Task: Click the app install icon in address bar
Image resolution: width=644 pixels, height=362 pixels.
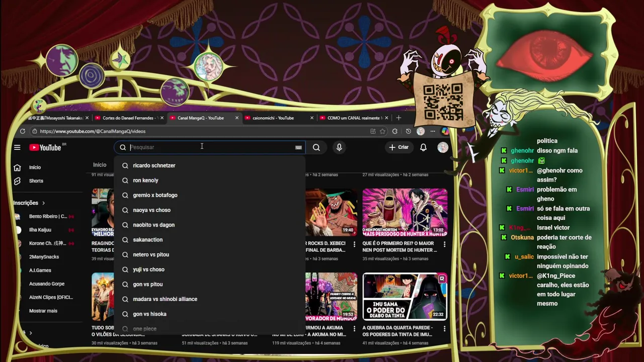Action: (x=373, y=131)
